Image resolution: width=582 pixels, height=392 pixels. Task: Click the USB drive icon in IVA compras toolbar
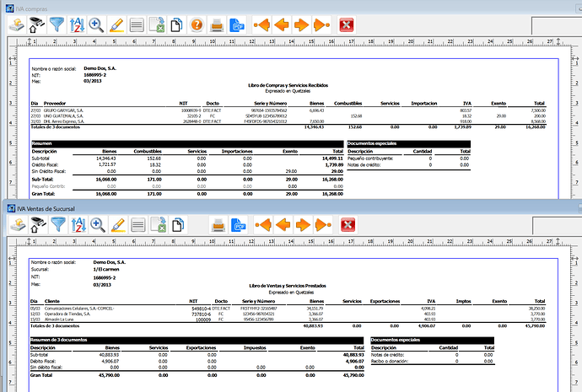pyautogui.click(x=37, y=25)
